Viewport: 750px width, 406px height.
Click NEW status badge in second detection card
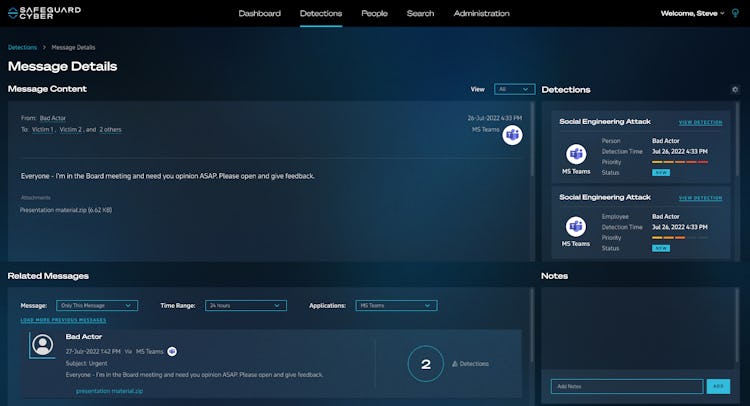(661, 248)
